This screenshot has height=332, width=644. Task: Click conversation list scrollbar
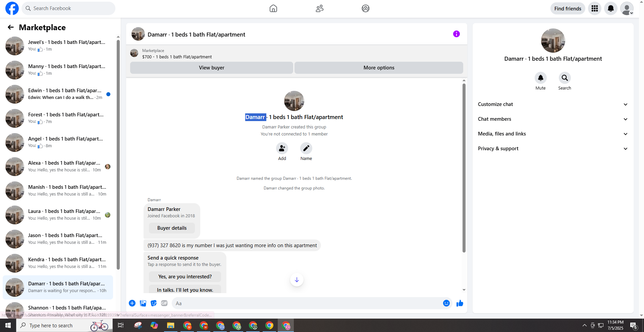pyautogui.click(x=118, y=154)
